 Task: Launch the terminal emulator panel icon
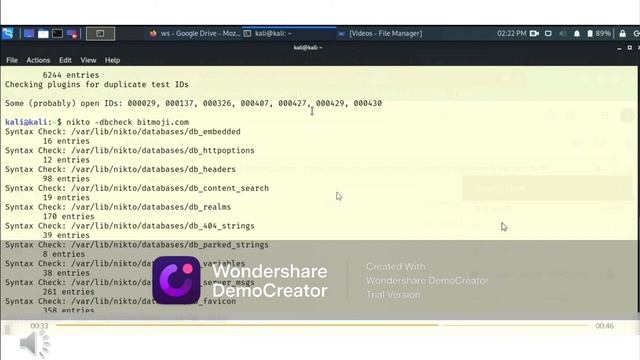[x=58, y=33]
